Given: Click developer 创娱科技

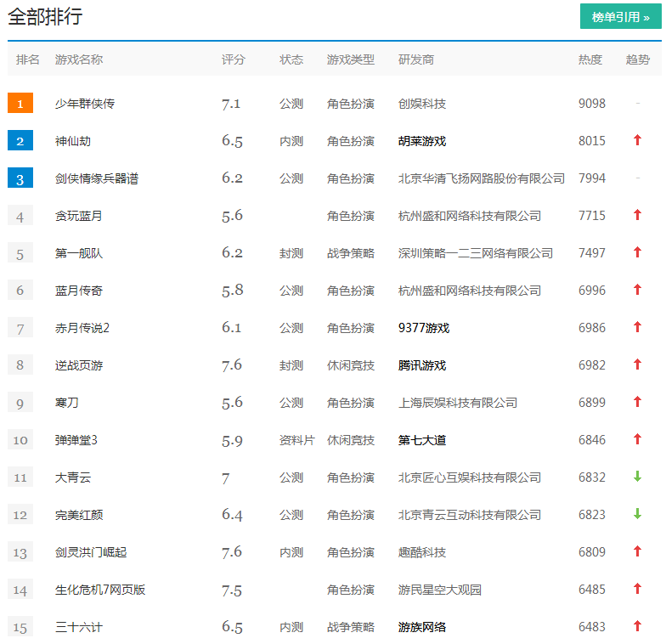Looking at the screenshot, I should pyautogui.click(x=421, y=104).
